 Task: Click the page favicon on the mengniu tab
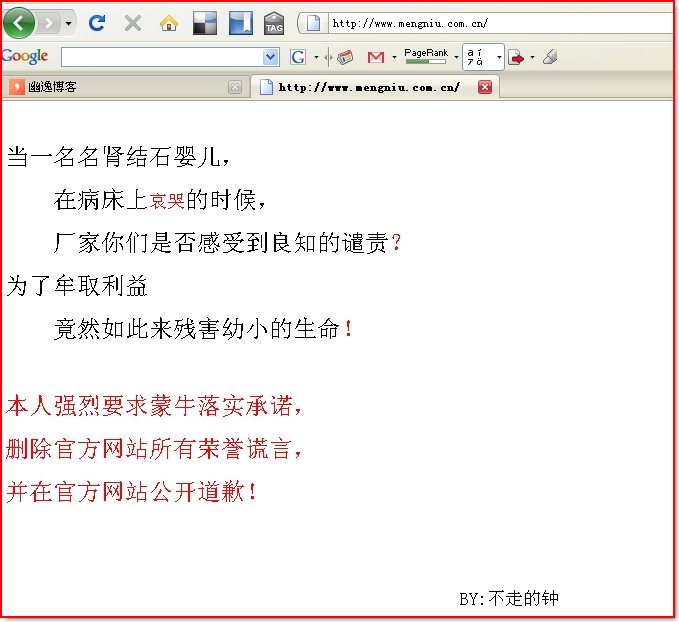[266, 87]
